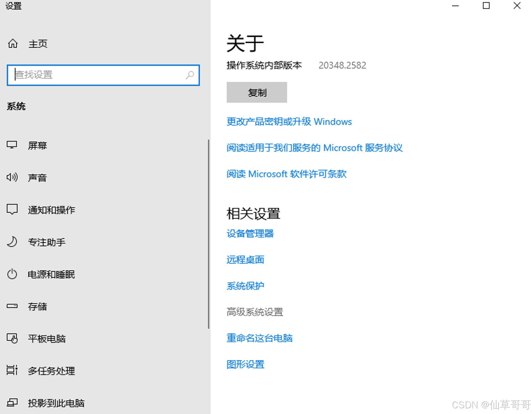Click the 操作系统内部版本 label
The image size is (532, 414).
tap(264, 65)
